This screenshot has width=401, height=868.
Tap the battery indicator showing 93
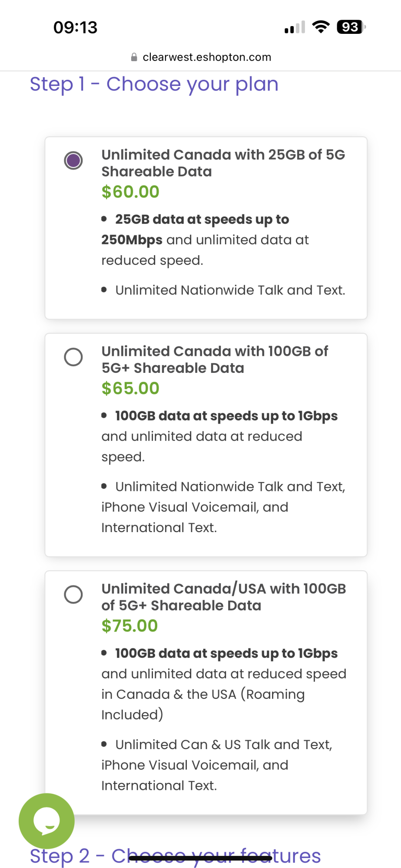(x=351, y=27)
